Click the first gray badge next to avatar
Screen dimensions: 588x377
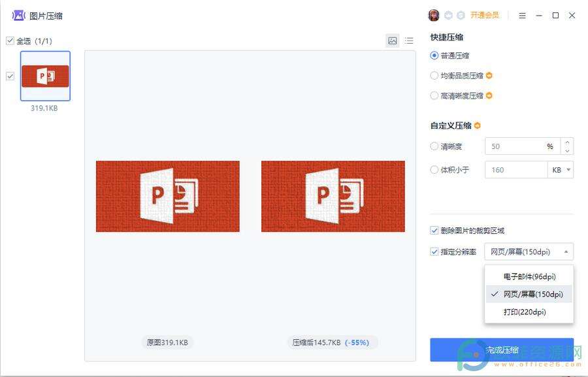tap(448, 16)
